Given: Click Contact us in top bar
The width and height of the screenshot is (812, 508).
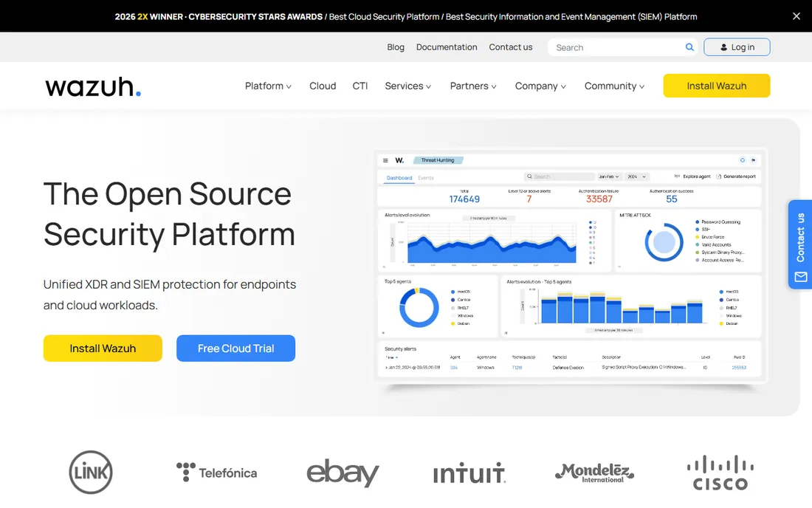Looking at the screenshot, I should (511, 47).
